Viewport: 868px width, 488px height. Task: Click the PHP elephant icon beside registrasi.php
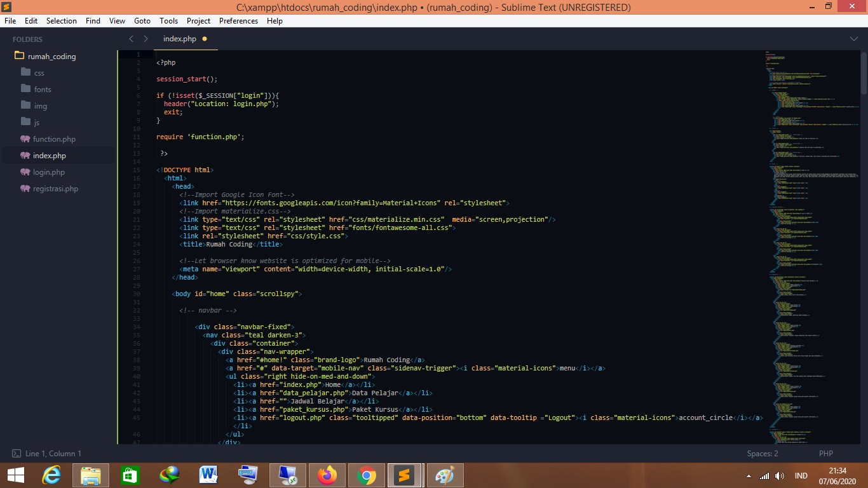click(x=25, y=189)
